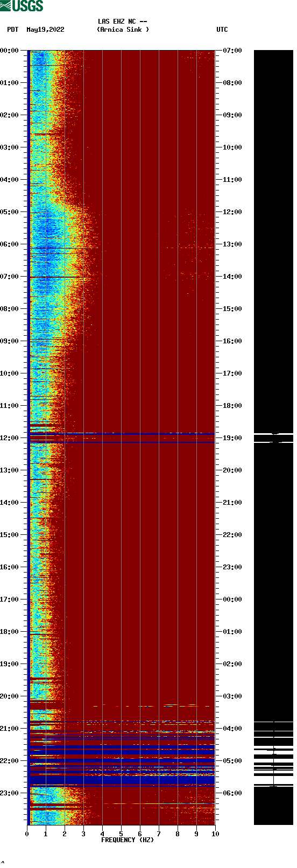Click the 08:00 label on the UTC axis

[x=232, y=83]
